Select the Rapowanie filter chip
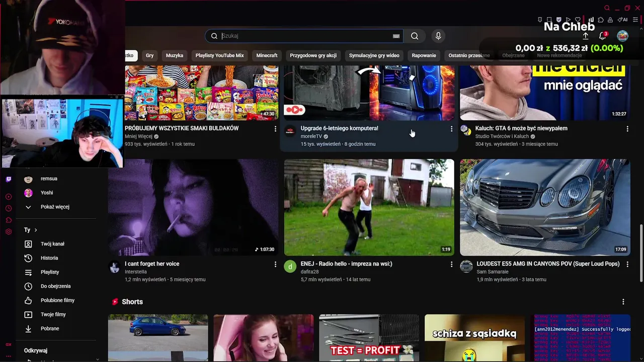The image size is (644, 362). pyautogui.click(x=424, y=55)
